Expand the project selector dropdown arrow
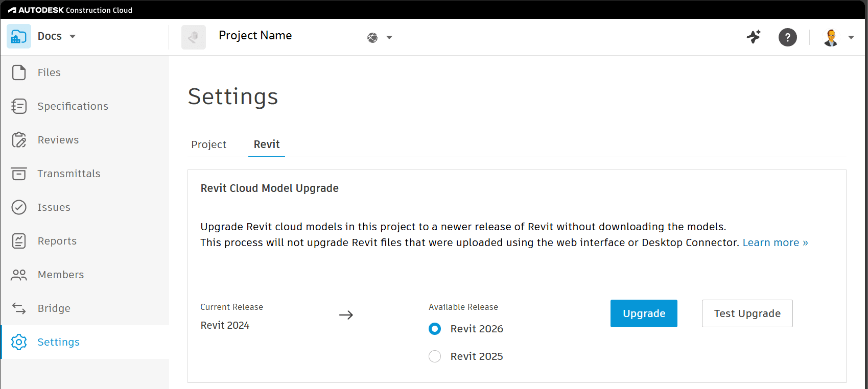The height and width of the screenshot is (389, 868). 389,37
